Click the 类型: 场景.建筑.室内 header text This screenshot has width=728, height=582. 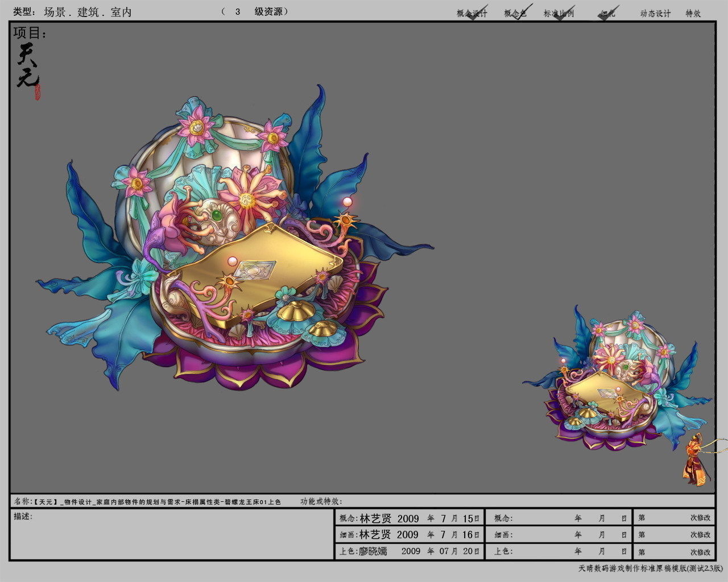(x=72, y=12)
